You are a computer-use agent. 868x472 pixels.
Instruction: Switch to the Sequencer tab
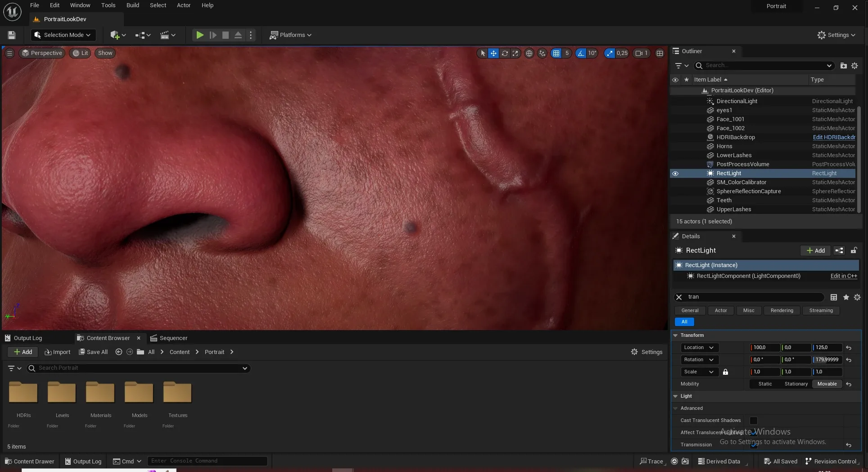tap(169, 338)
